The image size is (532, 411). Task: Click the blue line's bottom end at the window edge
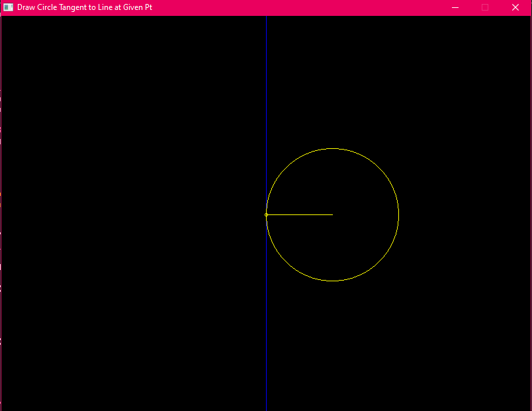(266, 408)
